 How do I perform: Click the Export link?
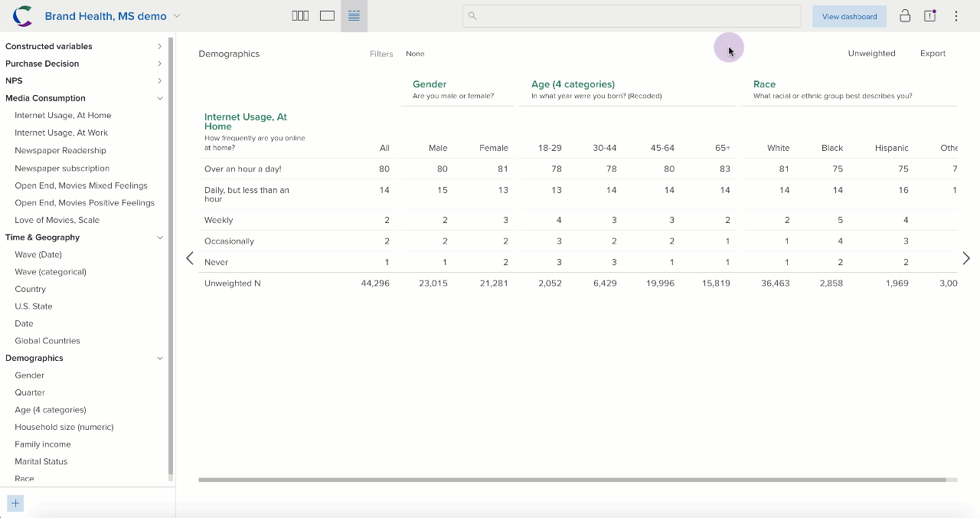(x=933, y=54)
